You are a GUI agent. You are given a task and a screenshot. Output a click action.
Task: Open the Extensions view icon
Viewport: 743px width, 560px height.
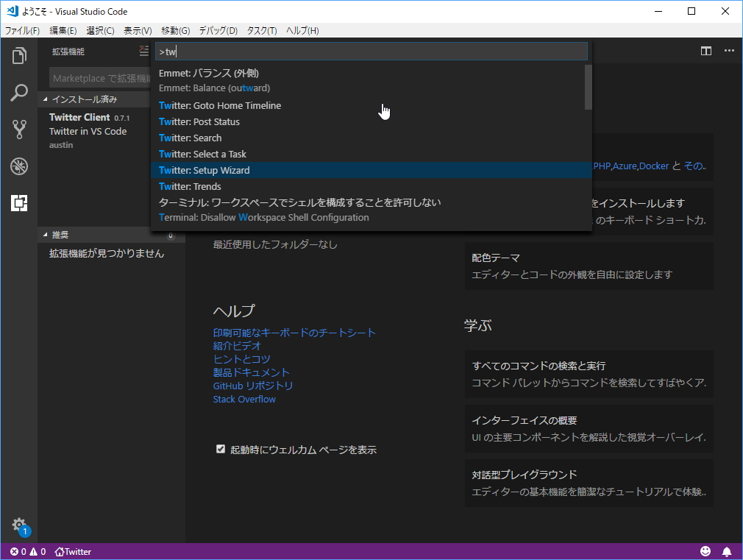click(19, 202)
